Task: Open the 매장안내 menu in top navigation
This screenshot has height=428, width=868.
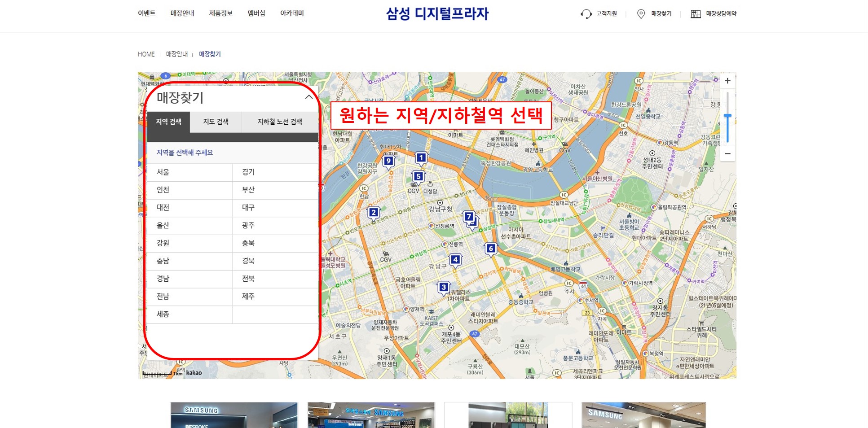Action: tap(182, 13)
